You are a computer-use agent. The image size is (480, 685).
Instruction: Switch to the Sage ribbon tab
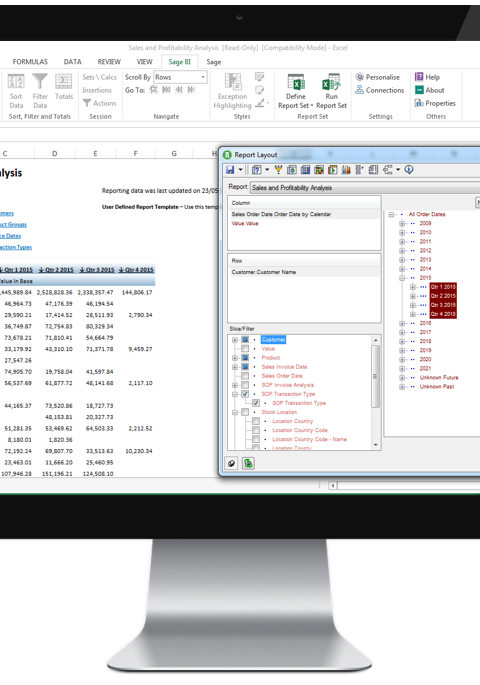pos(214,62)
